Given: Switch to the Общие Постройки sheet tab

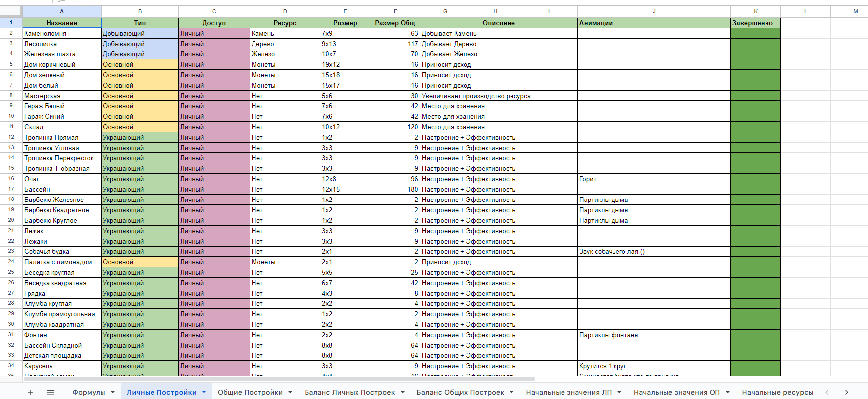Looking at the screenshot, I should (250, 392).
